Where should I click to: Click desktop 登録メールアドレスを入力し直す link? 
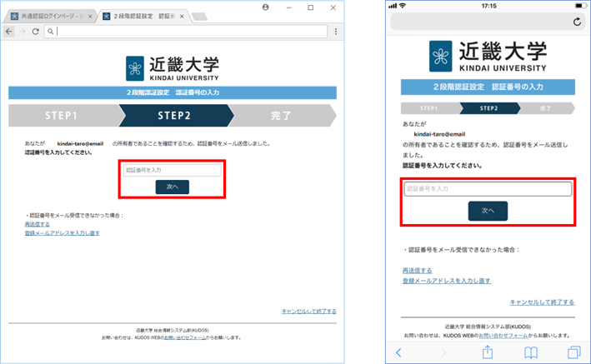[63, 233]
